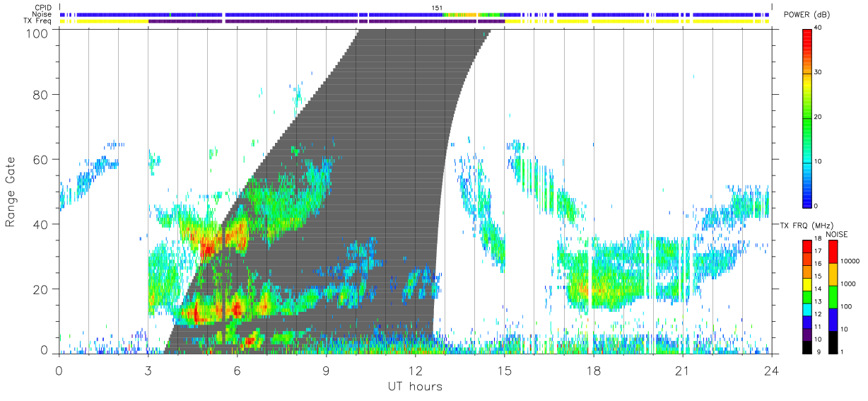Screen dimensions: 868x401
Task: Click the Range Gate tick label '40'
Action: coord(40,225)
